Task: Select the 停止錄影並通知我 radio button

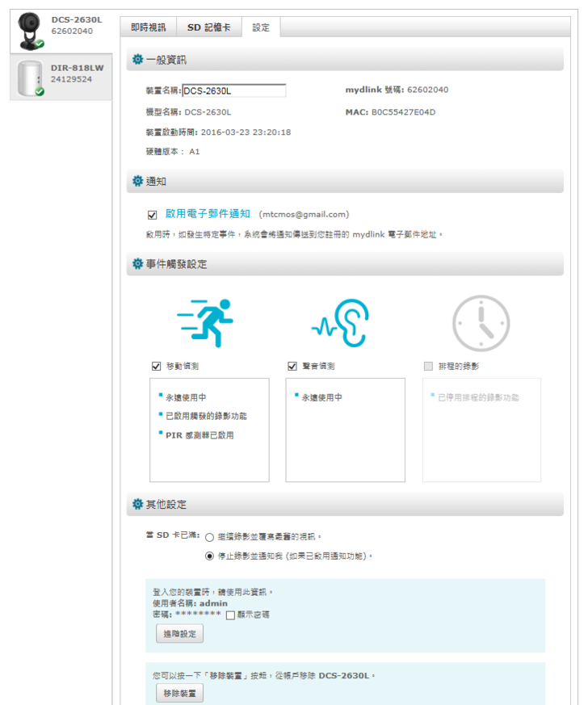Action: pos(209,556)
